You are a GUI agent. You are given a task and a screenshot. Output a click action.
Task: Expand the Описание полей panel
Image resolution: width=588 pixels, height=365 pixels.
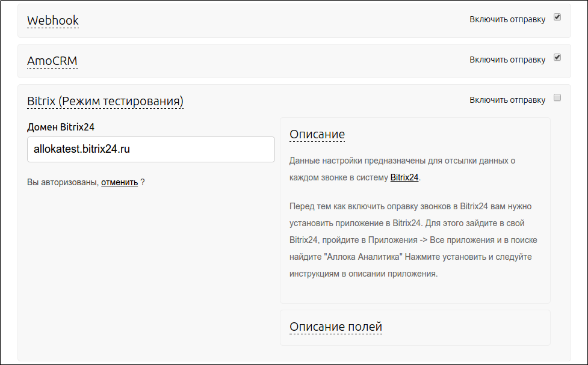point(336,327)
